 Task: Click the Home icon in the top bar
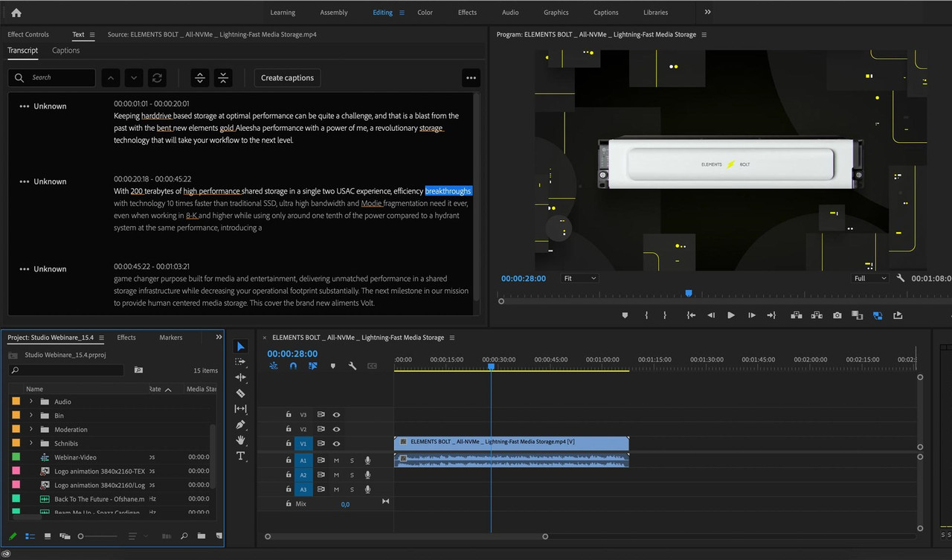tap(16, 13)
